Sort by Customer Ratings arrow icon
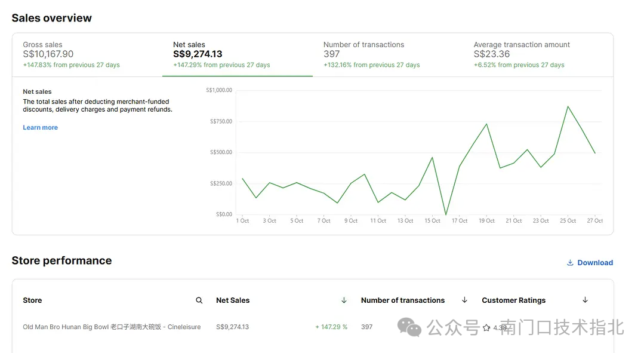The width and height of the screenshot is (644, 353). pyautogui.click(x=586, y=300)
